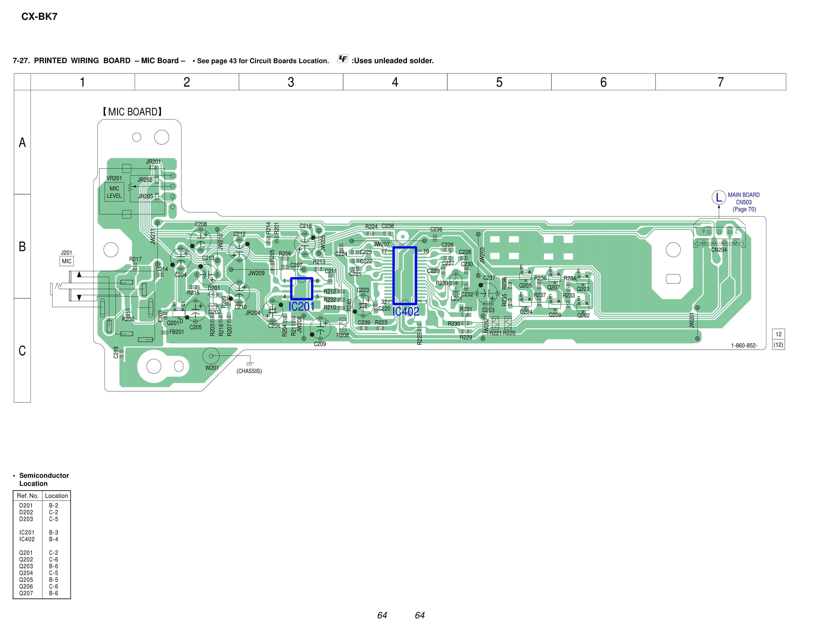Select the JR201 jumper label
840x631 pixels.
point(153,162)
